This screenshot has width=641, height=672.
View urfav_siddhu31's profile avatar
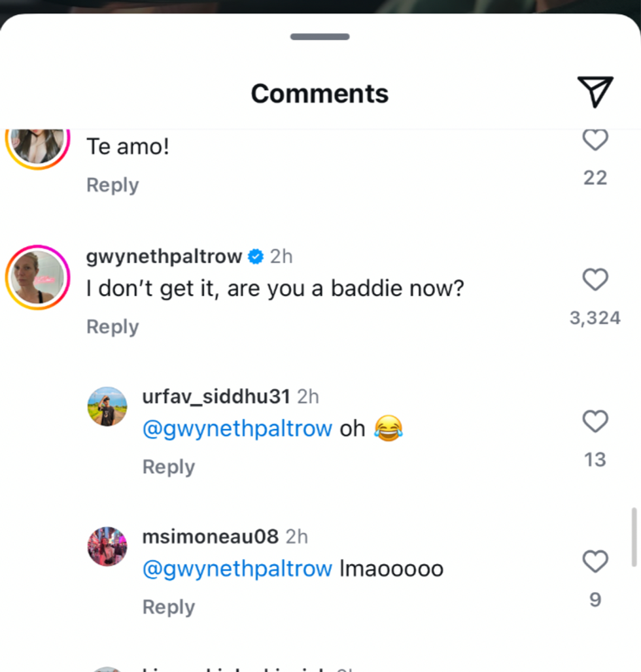pyautogui.click(x=107, y=406)
